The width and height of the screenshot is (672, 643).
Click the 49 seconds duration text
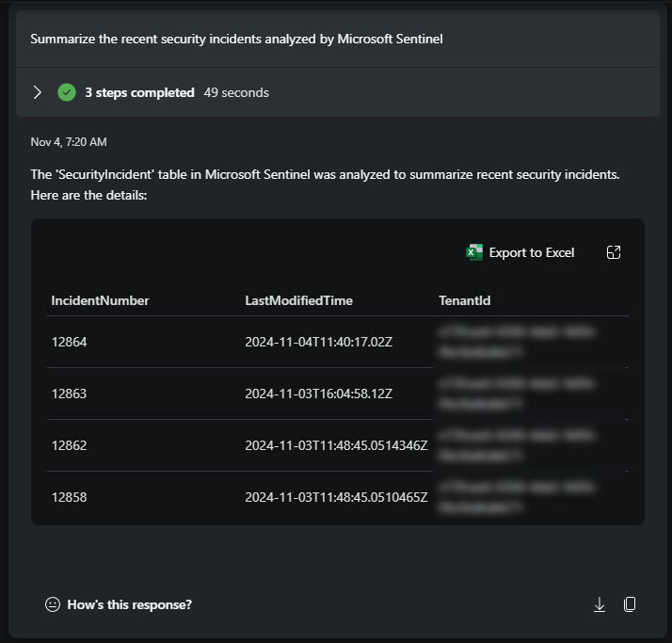pyautogui.click(x=236, y=92)
